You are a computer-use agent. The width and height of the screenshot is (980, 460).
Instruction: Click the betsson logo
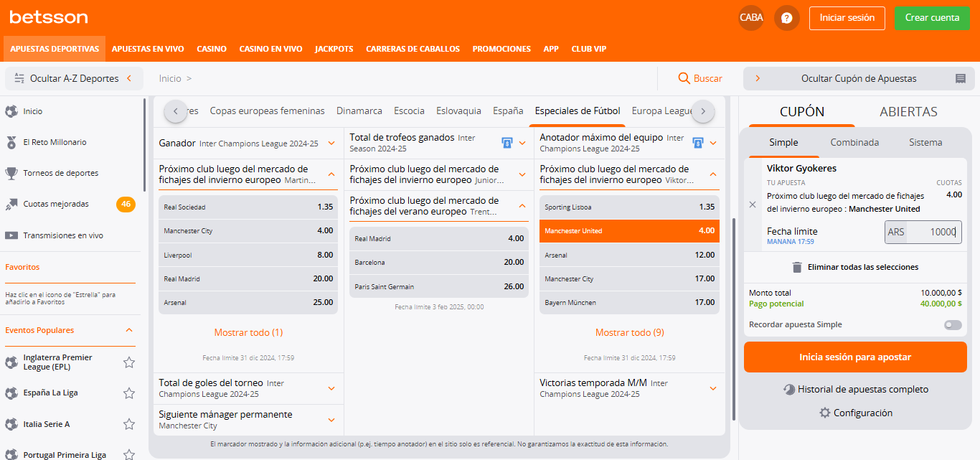point(49,17)
